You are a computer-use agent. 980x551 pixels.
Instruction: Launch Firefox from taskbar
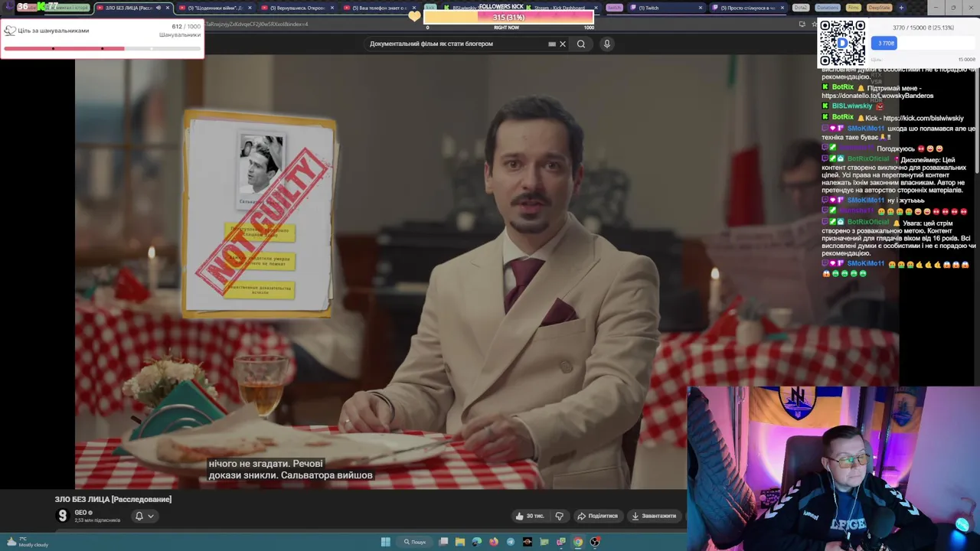click(x=494, y=542)
